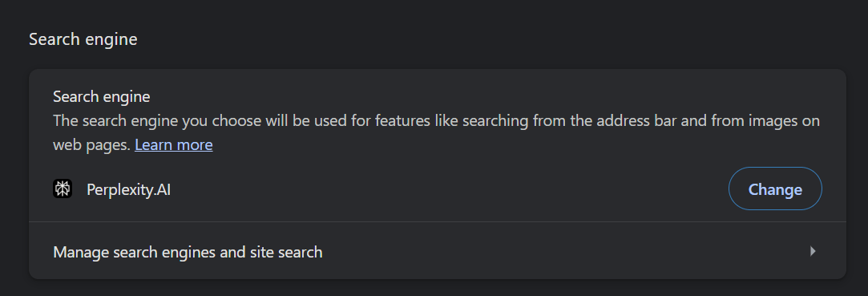Follow the underlined Learn more hyperlink
This screenshot has width=868, height=296.
(x=174, y=145)
